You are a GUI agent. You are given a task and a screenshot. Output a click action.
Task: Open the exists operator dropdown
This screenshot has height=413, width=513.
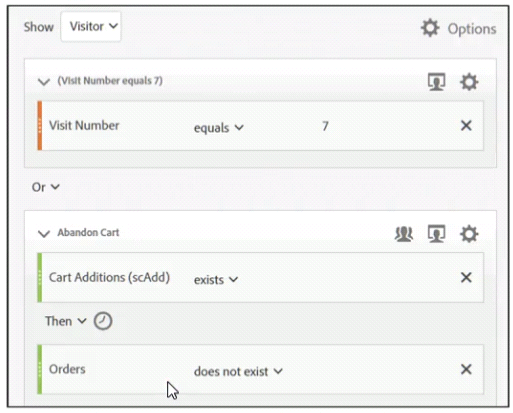point(216,280)
